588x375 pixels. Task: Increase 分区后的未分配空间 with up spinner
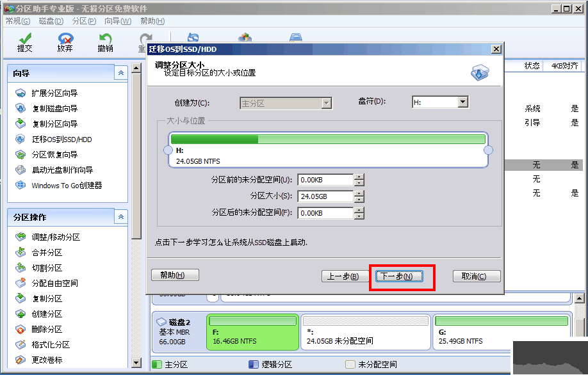pyautogui.click(x=359, y=210)
